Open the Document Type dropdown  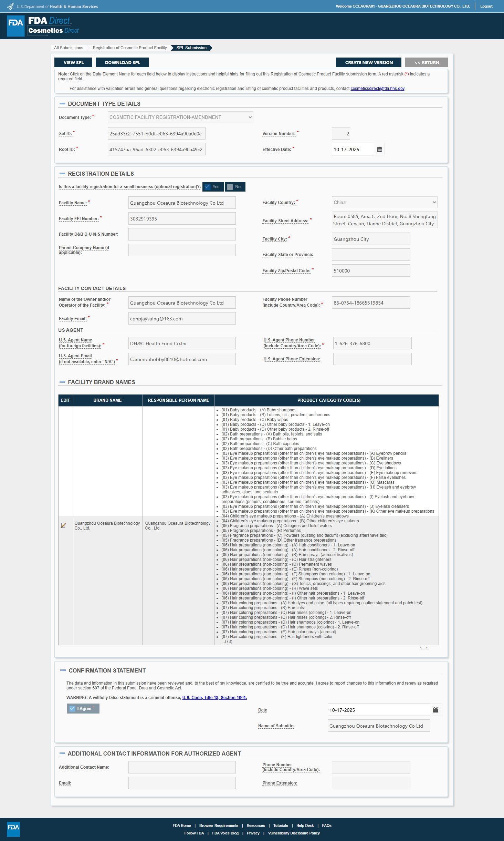(x=180, y=117)
